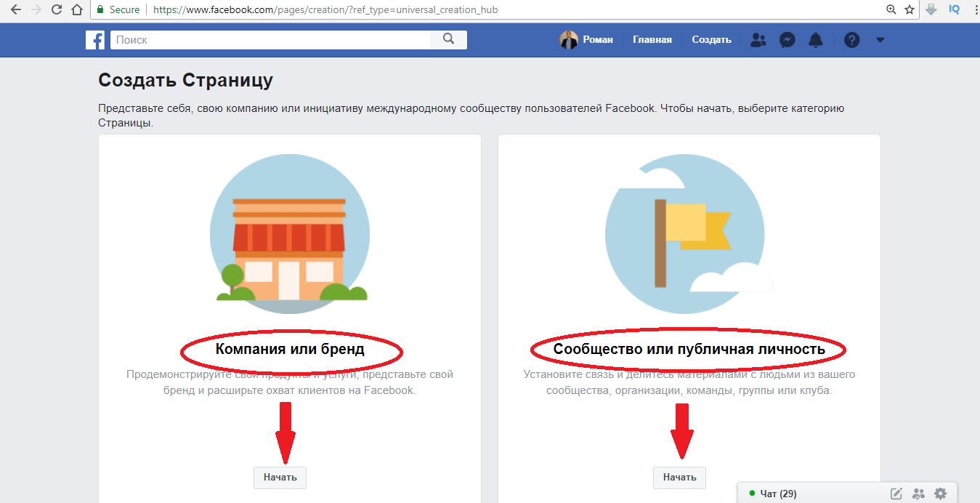Click the new message compose icon in chat bar

pyautogui.click(x=896, y=494)
